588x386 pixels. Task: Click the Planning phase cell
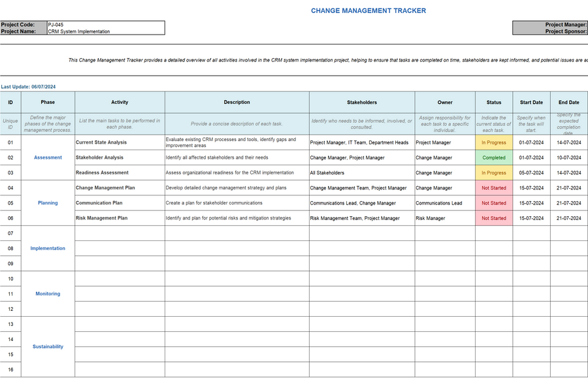tap(47, 203)
